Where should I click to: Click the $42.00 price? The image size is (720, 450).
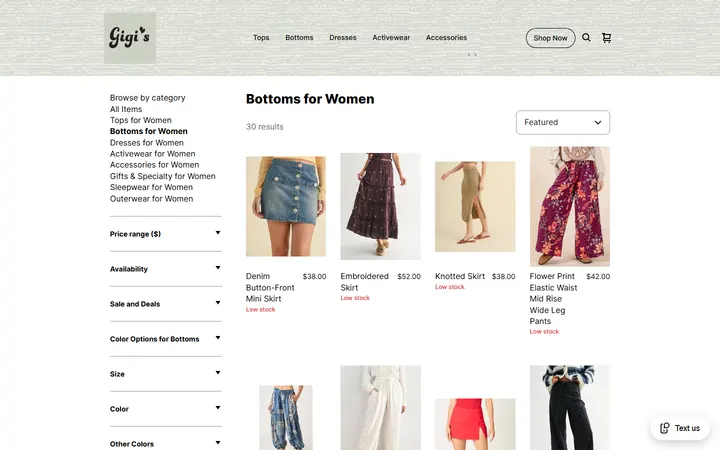pyautogui.click(x=598, y=276)
